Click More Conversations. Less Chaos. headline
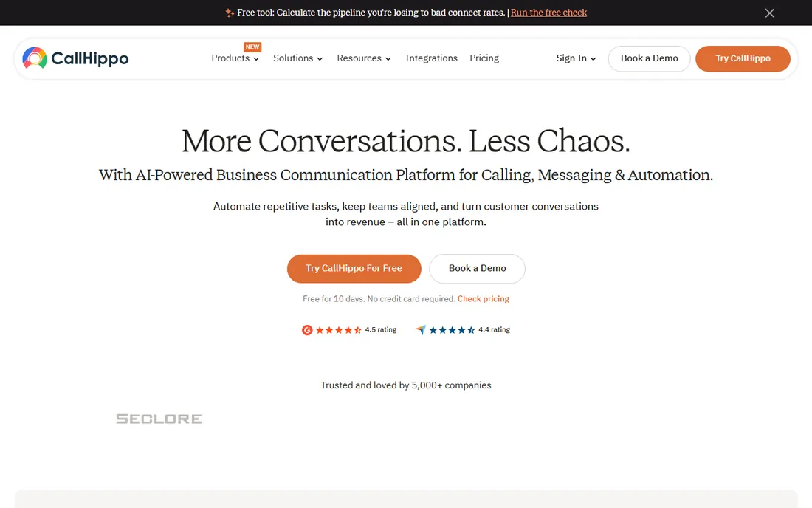 (406, 141)
